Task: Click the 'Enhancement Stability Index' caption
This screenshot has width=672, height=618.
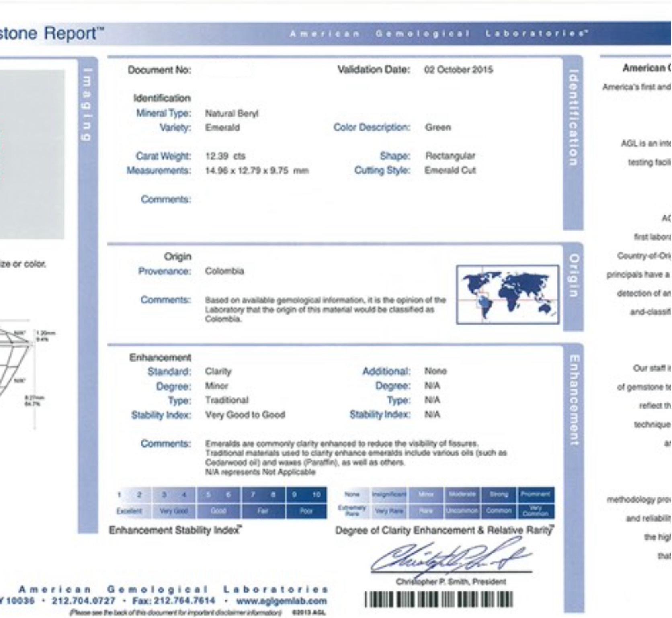Action: pos(176,530)
